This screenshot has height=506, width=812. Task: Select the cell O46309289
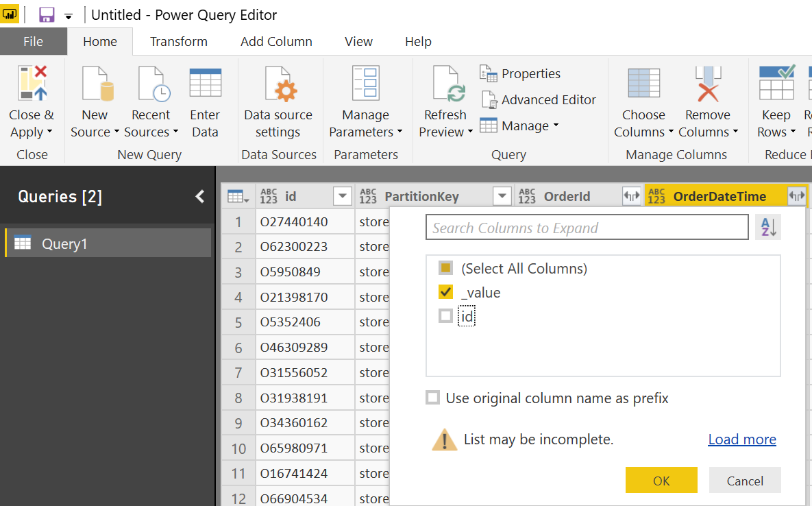point(305,348)
